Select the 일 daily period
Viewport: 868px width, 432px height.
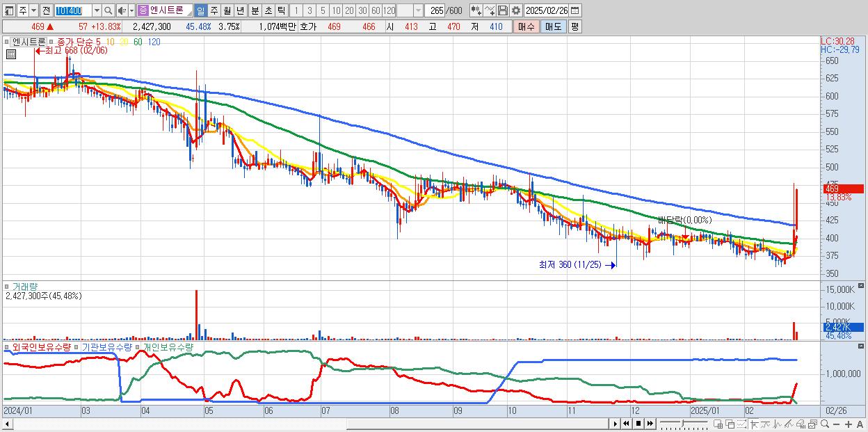click(x=200, y=10)
